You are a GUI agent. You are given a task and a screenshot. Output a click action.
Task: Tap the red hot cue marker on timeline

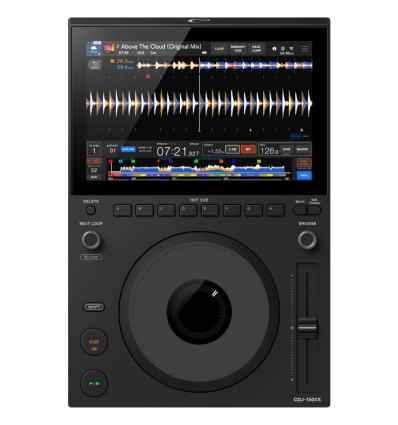[111, 161]
